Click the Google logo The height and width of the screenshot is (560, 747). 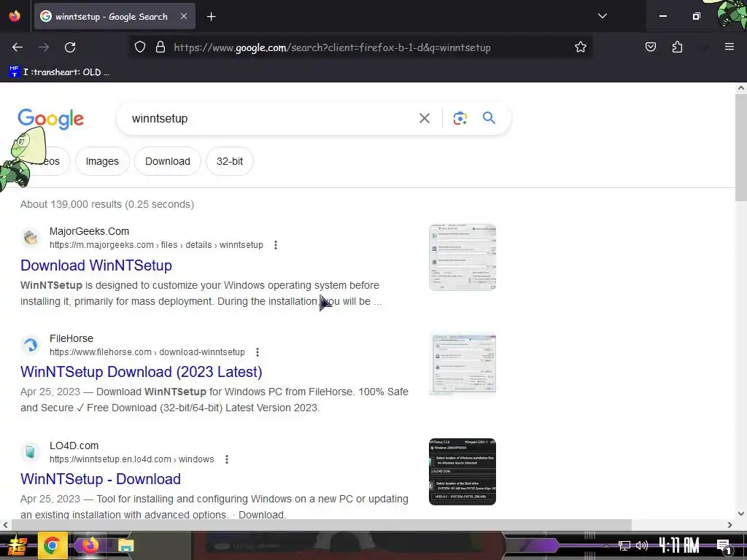coord(50,119)
